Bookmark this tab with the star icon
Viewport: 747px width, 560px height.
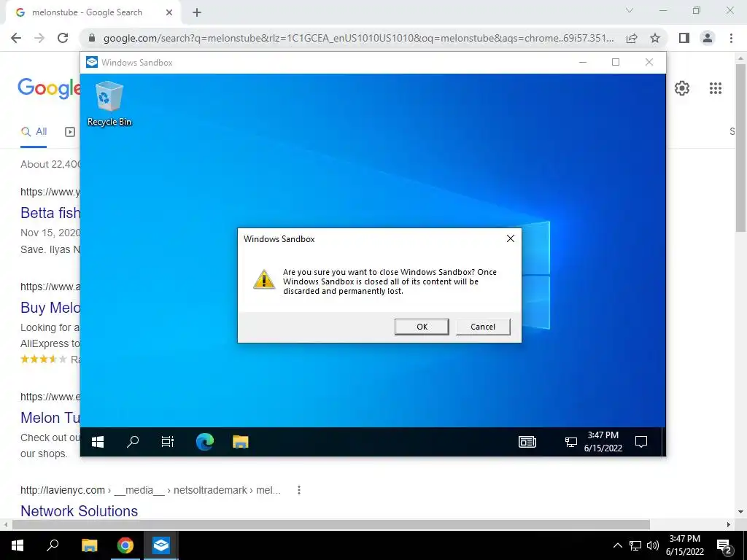coord(655,38)
